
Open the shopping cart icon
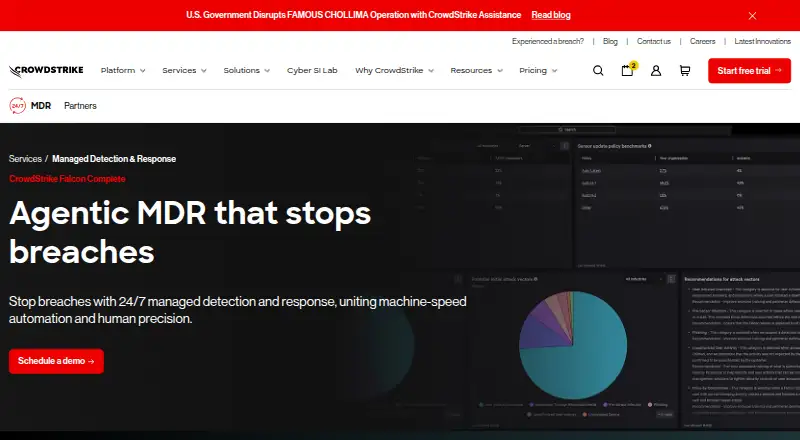coord(685,70)
